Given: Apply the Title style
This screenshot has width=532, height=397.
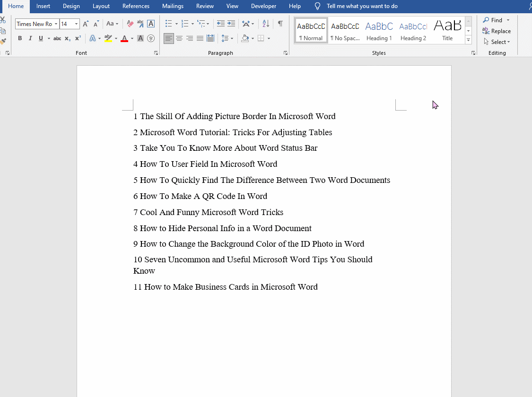Looking at the screenshot, I should pos(447,31).
